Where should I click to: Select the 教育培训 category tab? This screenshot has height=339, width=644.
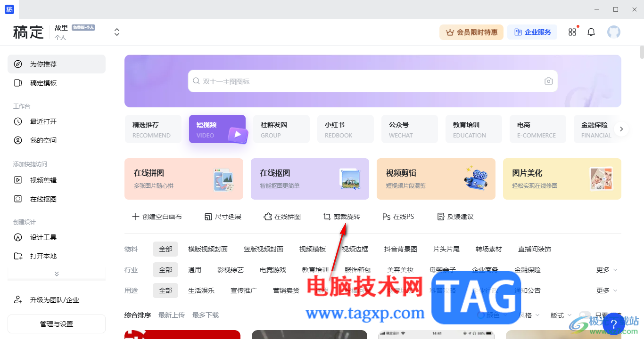pos(474,129)
